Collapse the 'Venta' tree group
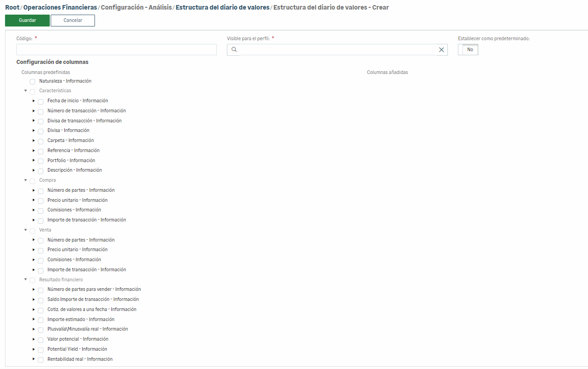The height and width of the screenshot is (369, 588). tap(26, 230)
